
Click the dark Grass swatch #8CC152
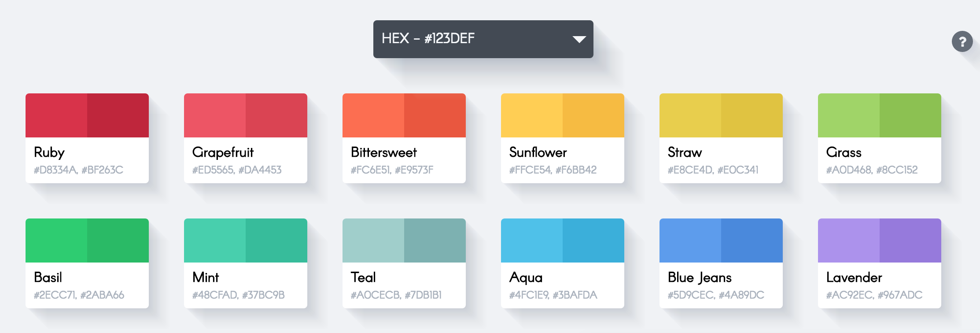pos(910,115)
